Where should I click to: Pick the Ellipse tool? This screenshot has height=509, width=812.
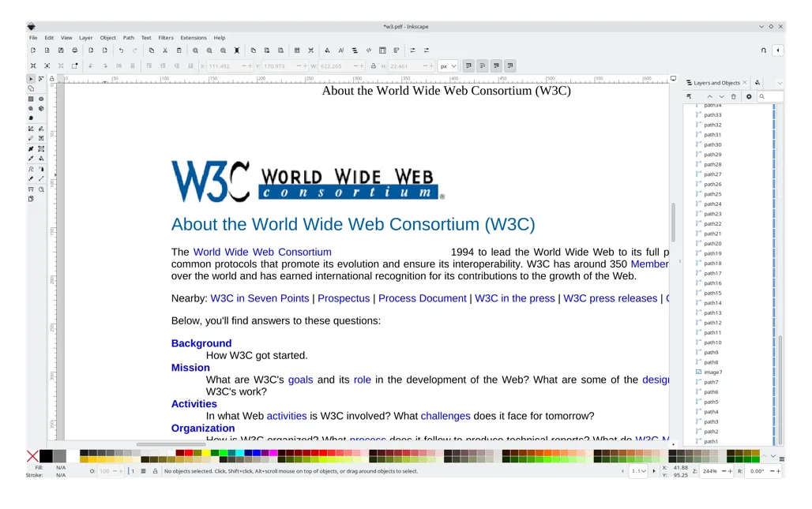[x=41, y=99]
